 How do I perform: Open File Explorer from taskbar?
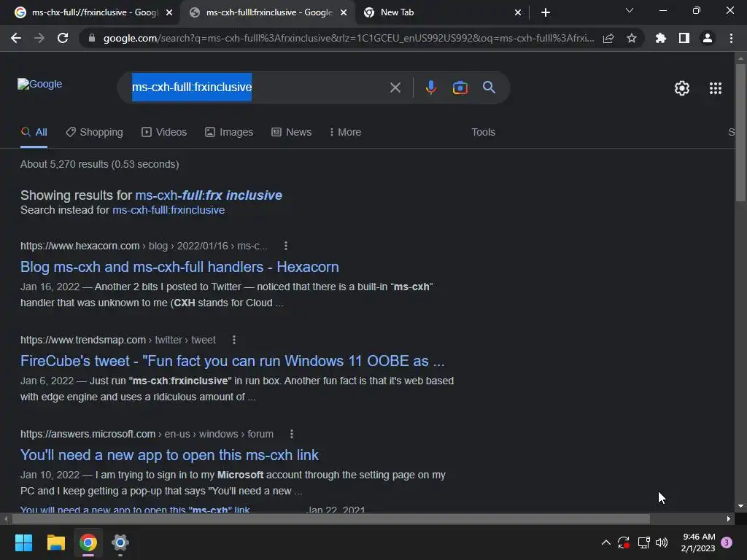(55, 542)
